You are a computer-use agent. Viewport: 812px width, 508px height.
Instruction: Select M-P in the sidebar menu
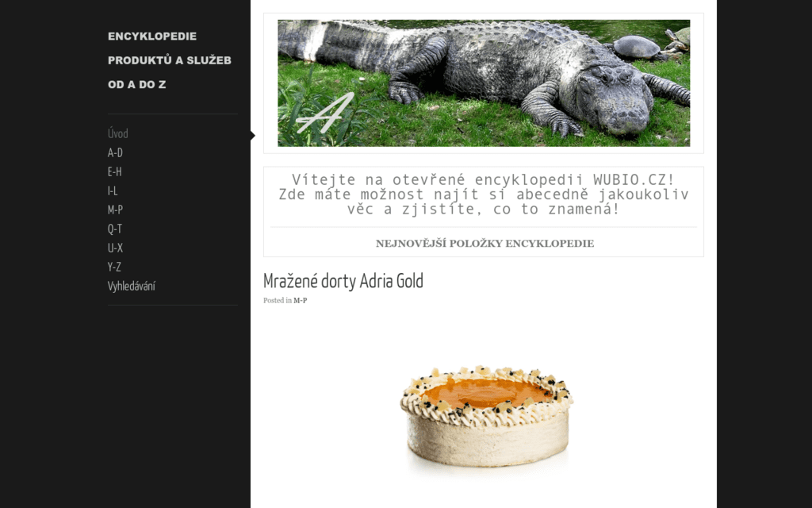pyautogui.click(x=115, y=210)
